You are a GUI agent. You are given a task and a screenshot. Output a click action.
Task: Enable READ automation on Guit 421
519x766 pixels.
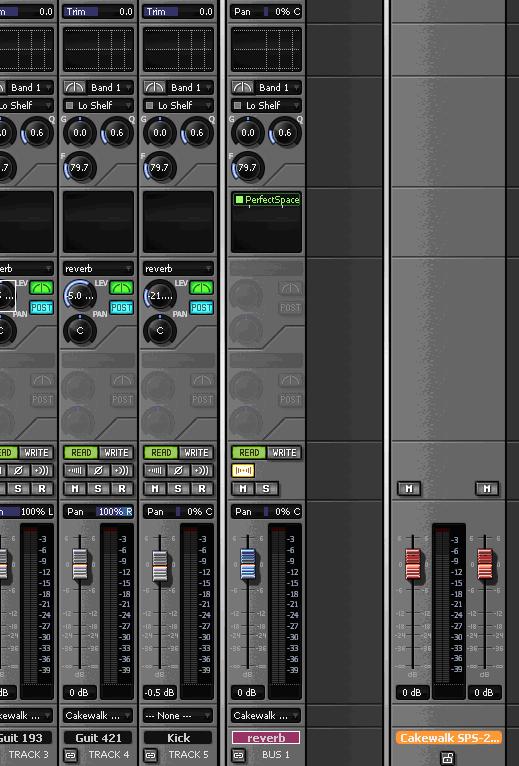(x=81, y=453)
